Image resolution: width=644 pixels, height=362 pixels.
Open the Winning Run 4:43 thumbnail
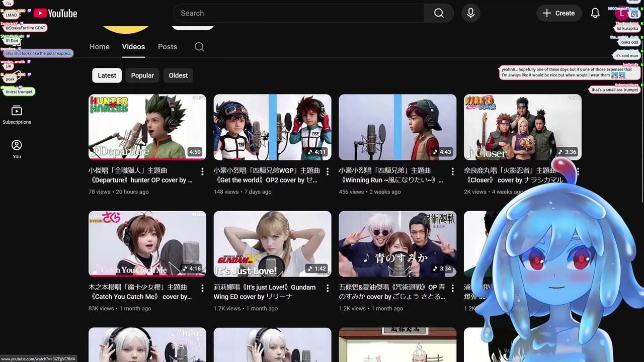(397, 127)
